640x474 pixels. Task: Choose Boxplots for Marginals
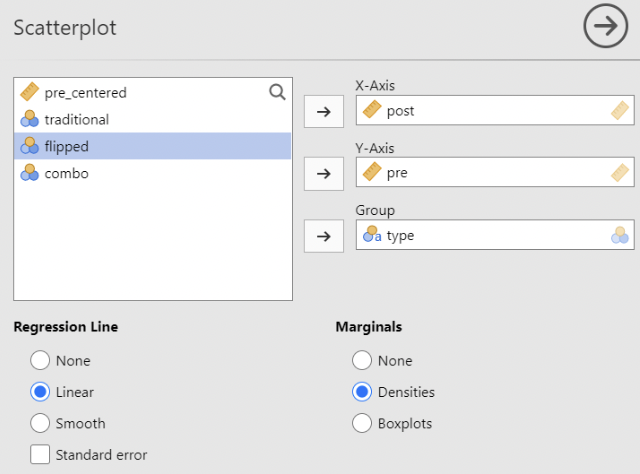(363, 423)
